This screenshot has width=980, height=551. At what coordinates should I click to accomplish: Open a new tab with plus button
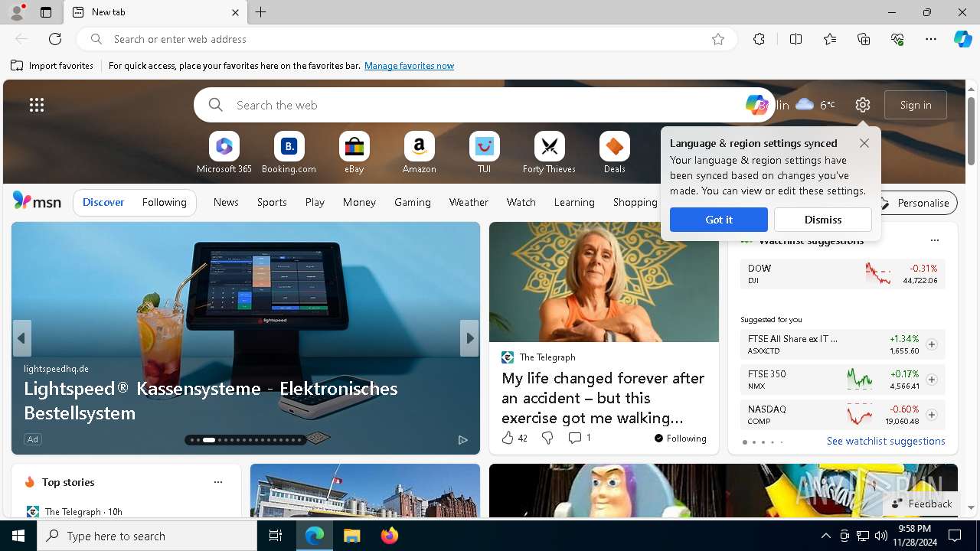261,12
